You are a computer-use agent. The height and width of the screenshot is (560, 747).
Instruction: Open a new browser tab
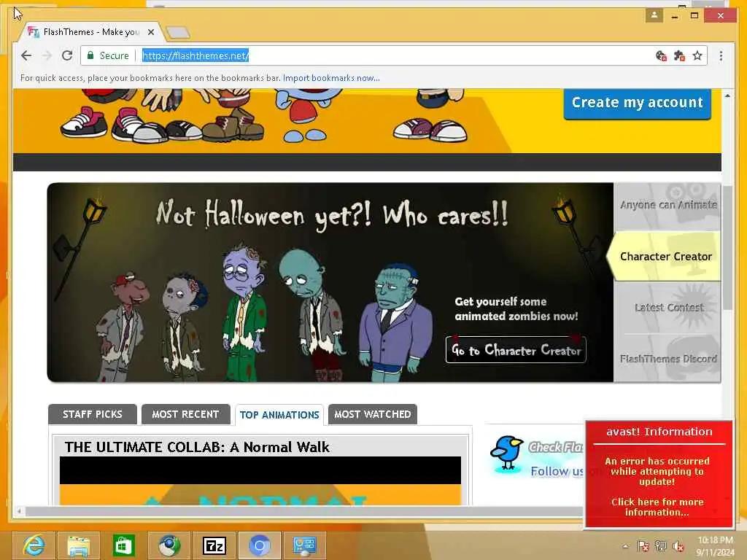pos(178,32)
